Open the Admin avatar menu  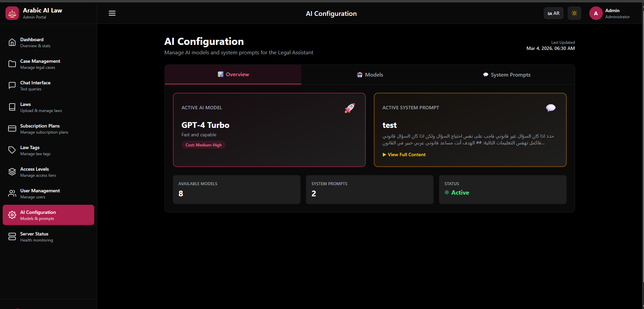click(x=596, y=13)
